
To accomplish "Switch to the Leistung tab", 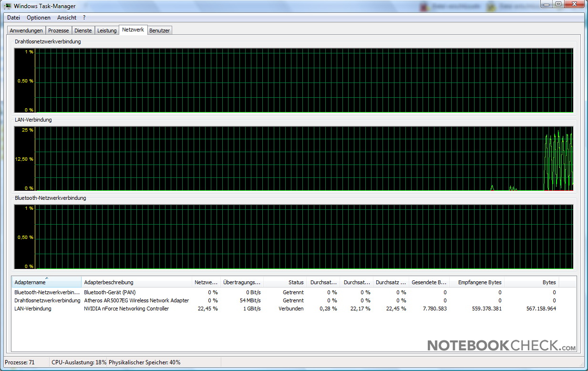I will coord(107,31).
